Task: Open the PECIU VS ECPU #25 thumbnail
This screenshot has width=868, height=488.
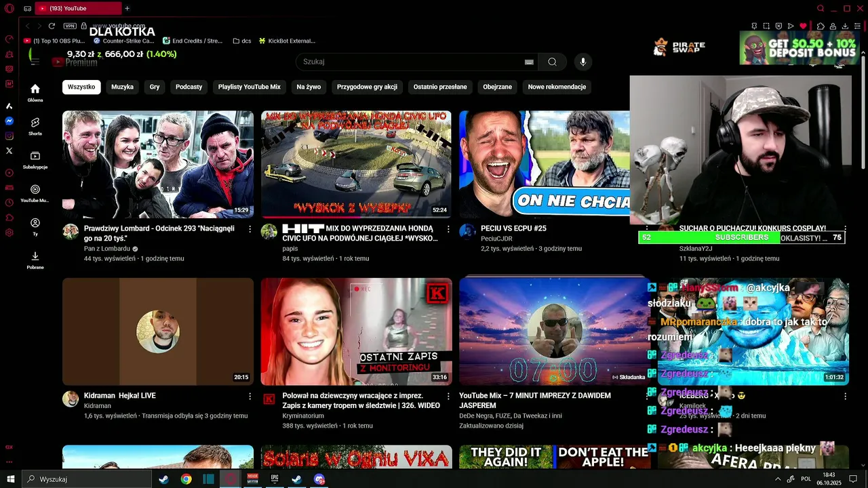Action: point(545,164)
